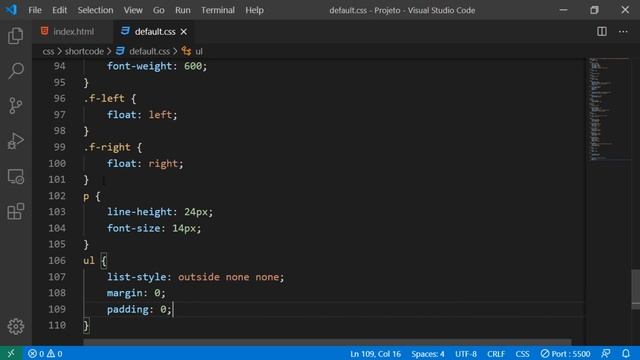
Task: Click line number 106 in gutter
Action: tap(57, 260)
